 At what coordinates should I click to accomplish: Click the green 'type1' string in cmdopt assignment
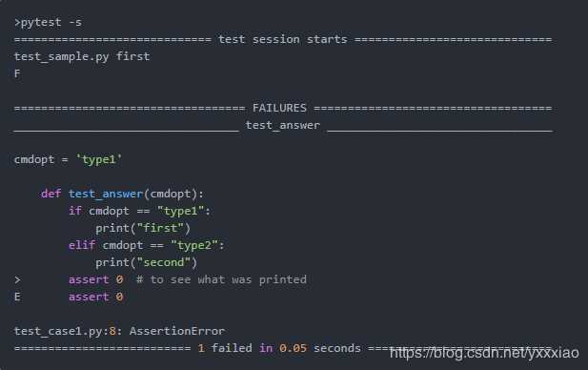point(99,160)
